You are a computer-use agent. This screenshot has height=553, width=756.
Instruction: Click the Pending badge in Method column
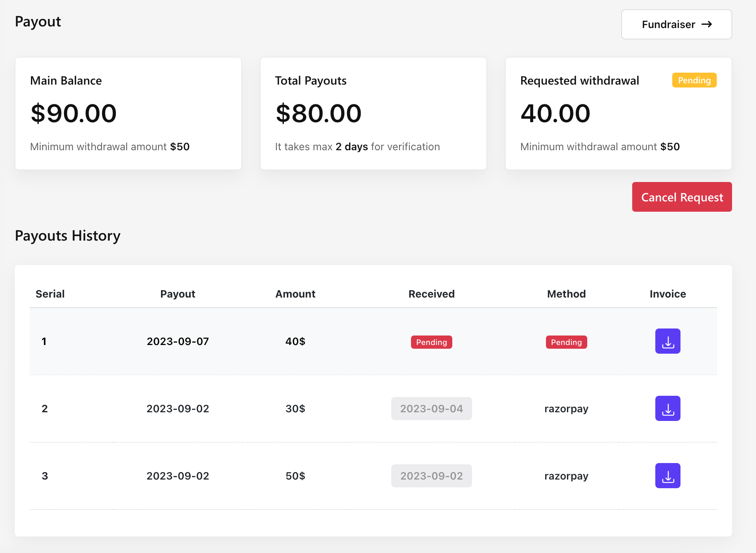coord(566,342)
